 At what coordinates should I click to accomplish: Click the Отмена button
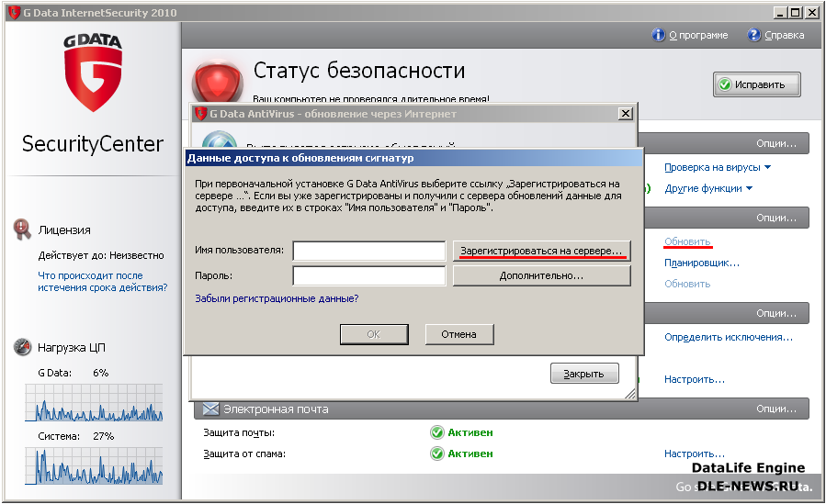coord(459,334)
